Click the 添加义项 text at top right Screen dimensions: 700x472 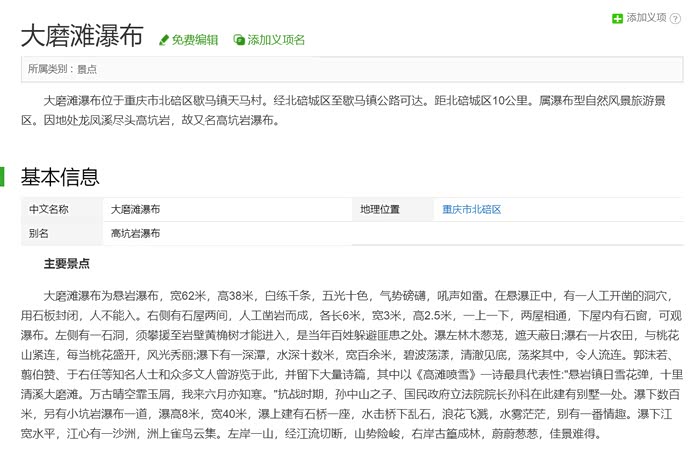click(646, 17)
